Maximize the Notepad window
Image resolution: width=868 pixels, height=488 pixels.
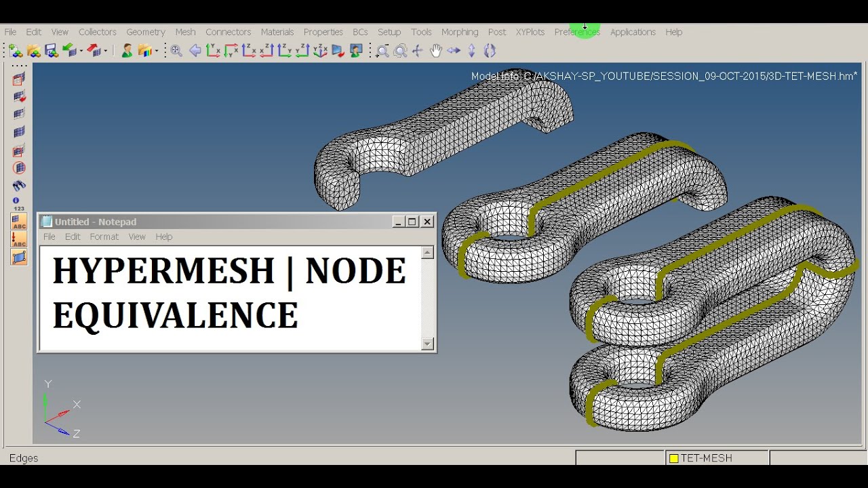point(412,222)
